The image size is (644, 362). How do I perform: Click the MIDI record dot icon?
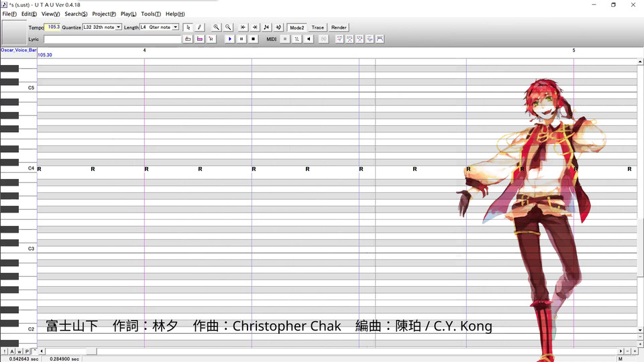coord(285,39)
